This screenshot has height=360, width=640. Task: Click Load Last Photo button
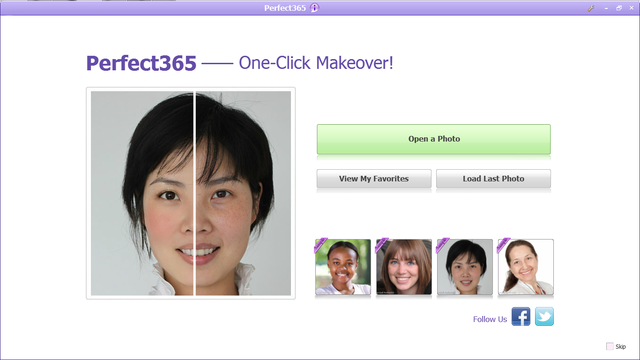click(x=493, y=179)
